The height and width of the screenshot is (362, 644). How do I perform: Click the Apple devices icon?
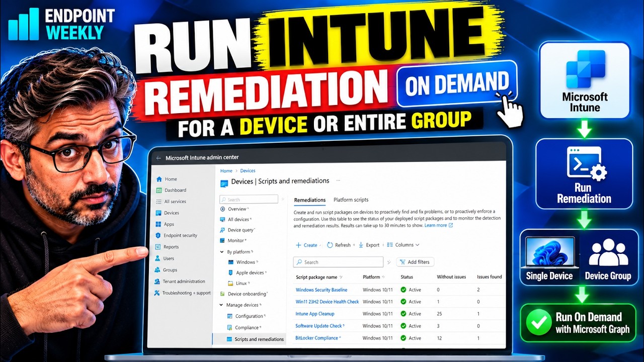(231, 273)
